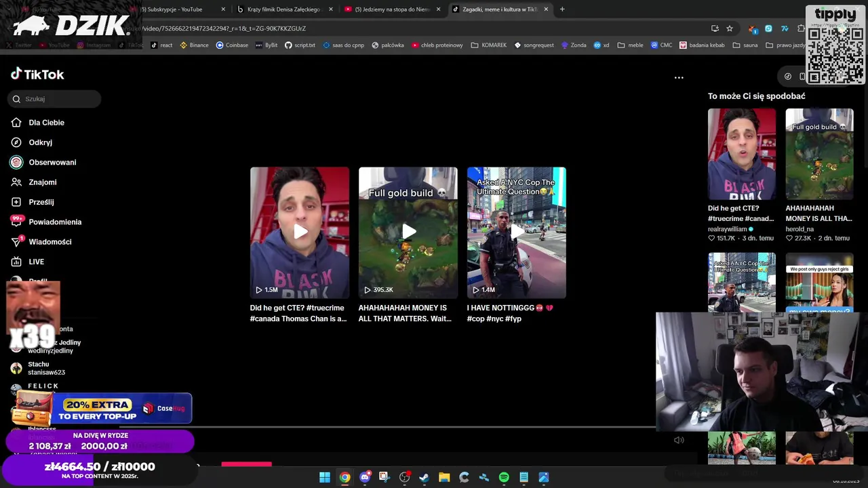The width and height of the screenshot is (868, 488).
Task: Open Steam from the taskbar
Action: point(424,478)
